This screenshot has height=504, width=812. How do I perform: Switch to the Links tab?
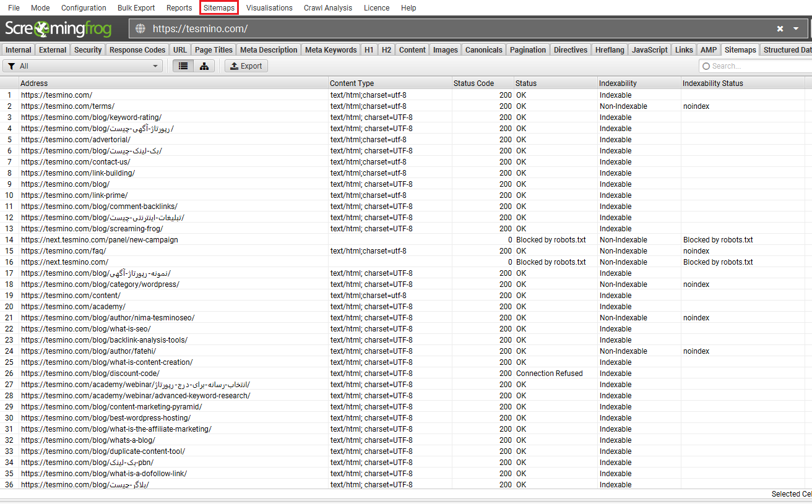(x=685, y=50)
